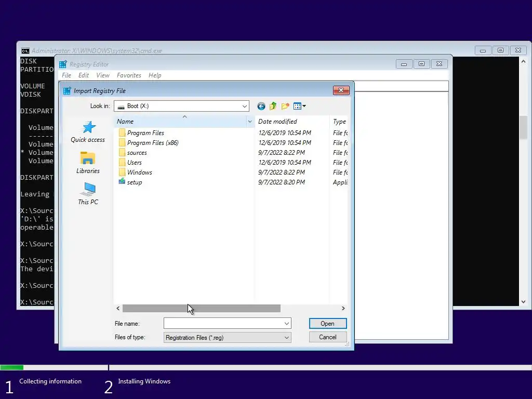Click the cmd window scroll up arrow

(x=523, y=62)
